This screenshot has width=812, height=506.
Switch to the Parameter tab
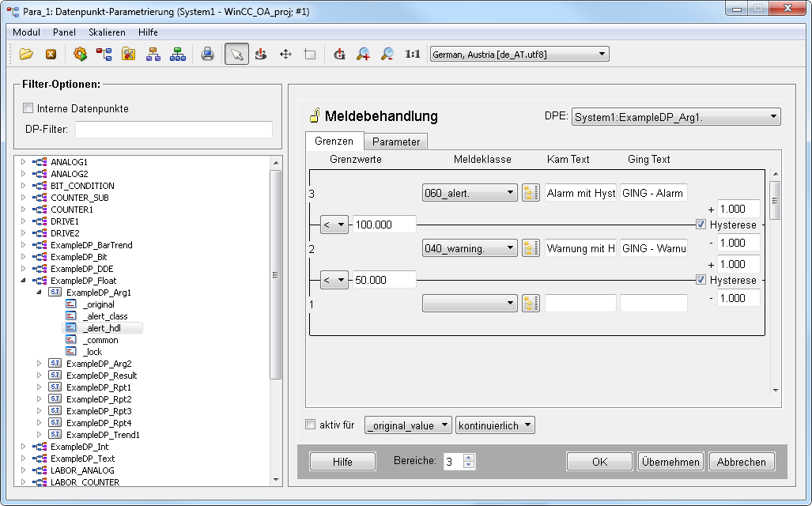(x=396, y=142)
